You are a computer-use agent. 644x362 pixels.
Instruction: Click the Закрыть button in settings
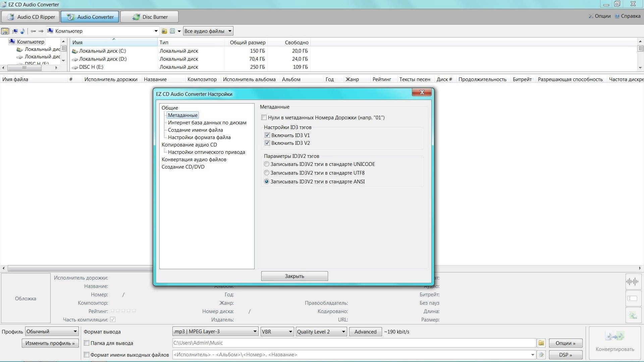(x=294, y=276)
